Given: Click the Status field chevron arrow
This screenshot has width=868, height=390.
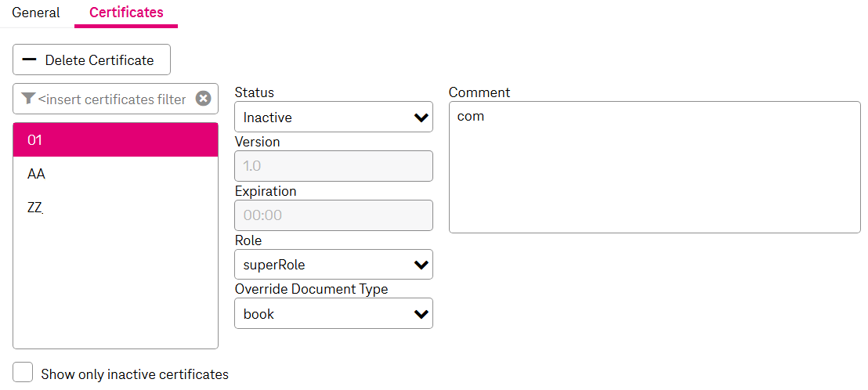Looking at the screenshot, I should (x=421, y=117).
